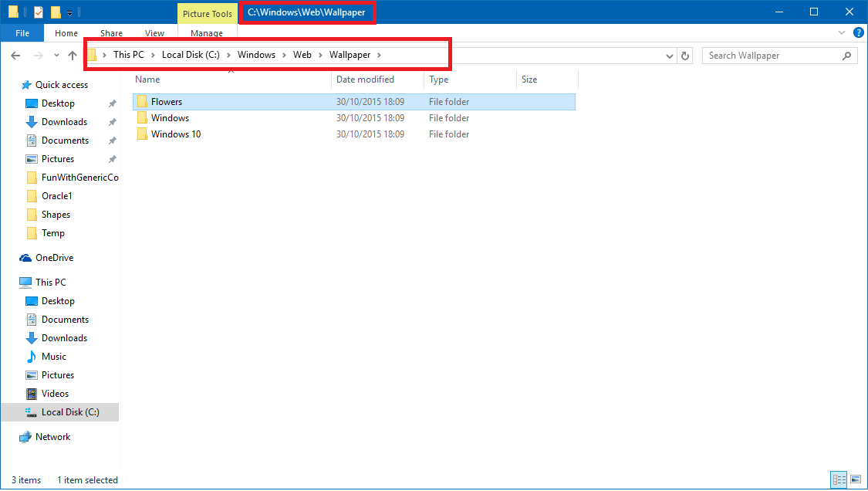The height and width of the screenshot is (491, 868).
Task: Go up one folder level with the Up arrow
Action: tap(73, 56)
